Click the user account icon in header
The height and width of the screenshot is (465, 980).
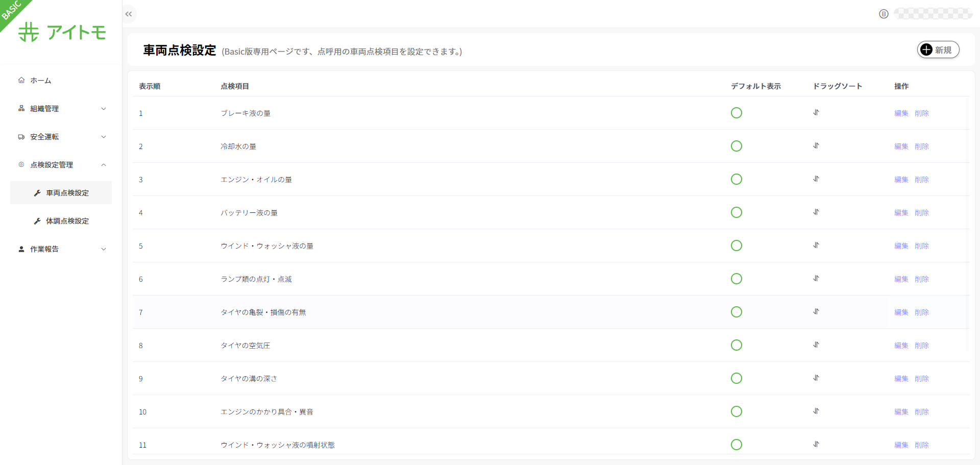pos(884,14)
